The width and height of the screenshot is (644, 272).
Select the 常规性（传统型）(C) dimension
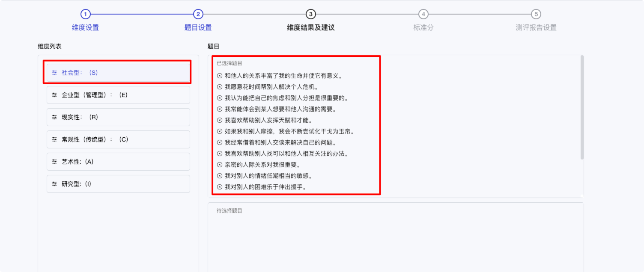coord(118,139)
